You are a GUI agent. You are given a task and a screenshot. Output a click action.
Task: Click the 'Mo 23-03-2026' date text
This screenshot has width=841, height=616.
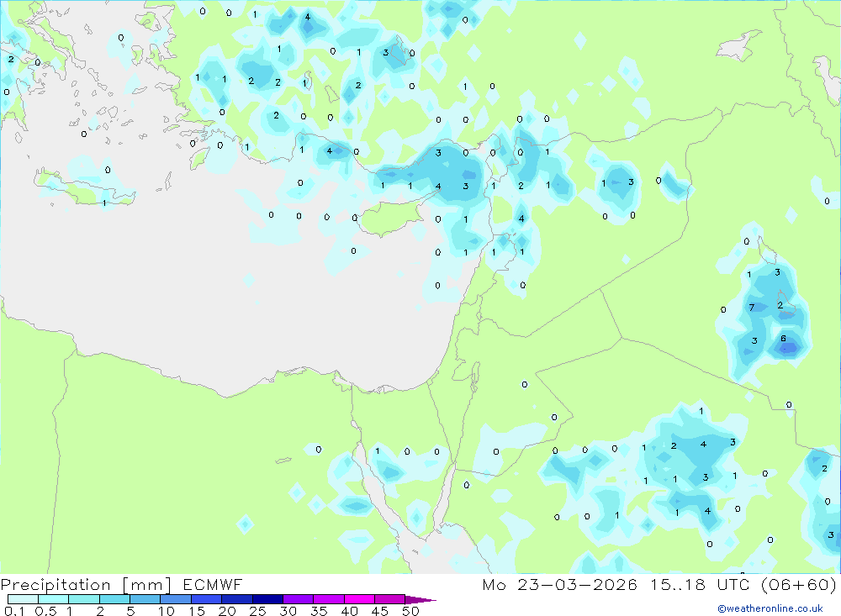[x=560, y=585]
